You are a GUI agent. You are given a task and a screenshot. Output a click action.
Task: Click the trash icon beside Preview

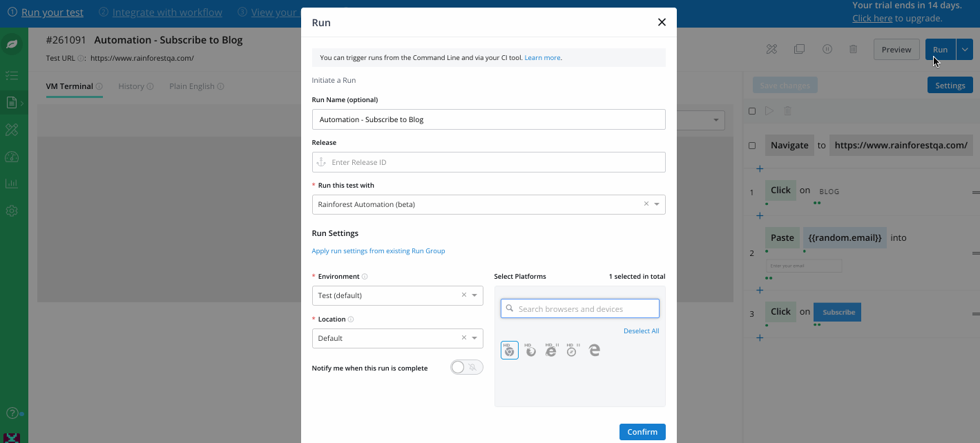pyautogui.click(x=853, y=49)
